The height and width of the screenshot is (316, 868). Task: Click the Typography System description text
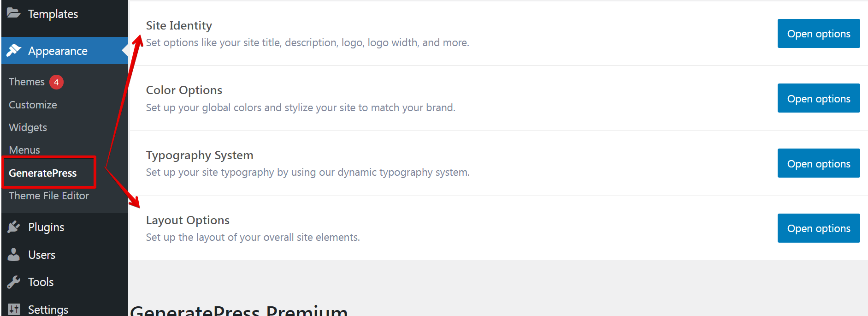(308, 172)
